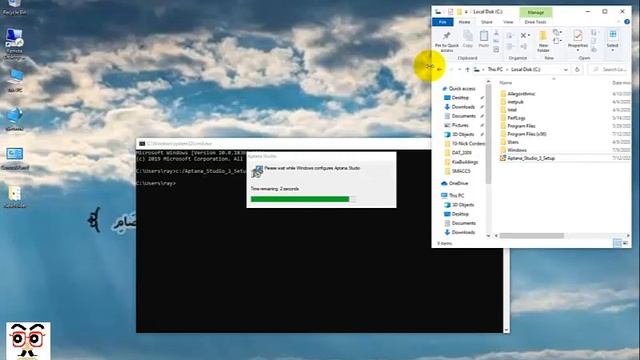The width and height of the screenshot is (640, 360).
Task: Open the Aptana_Studio_3_Setup file
Action: (531, 158)
